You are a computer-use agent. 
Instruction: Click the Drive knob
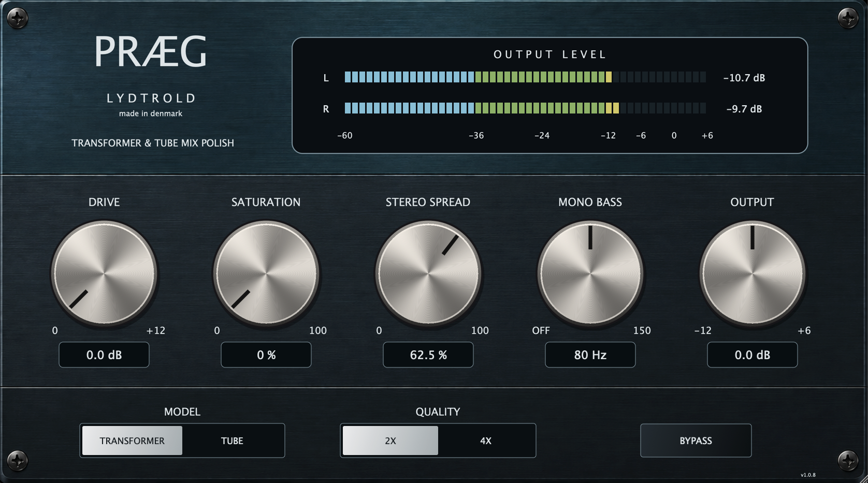104,273
